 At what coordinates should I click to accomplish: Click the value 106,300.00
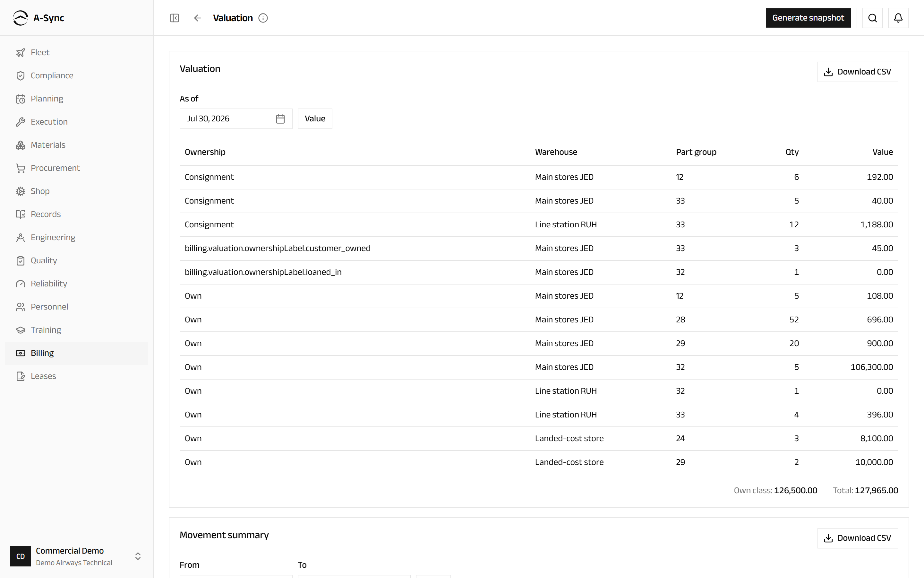(872, 367)
